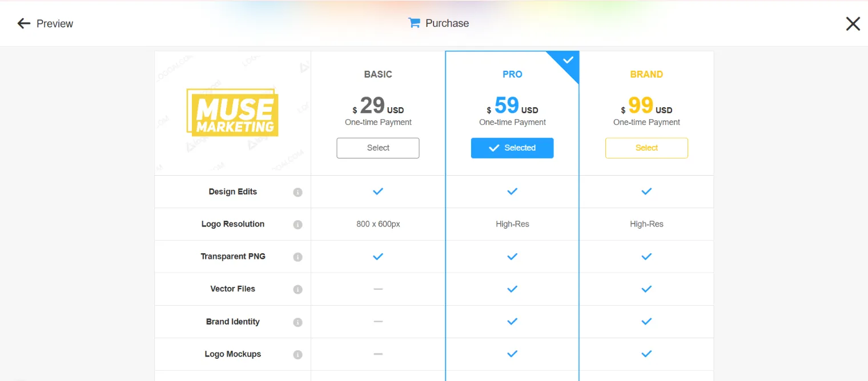Viewport: 868px width, 381px height.
Task: Click Brand checkmark for Transparent PNG
Action: tap(646, 257)
